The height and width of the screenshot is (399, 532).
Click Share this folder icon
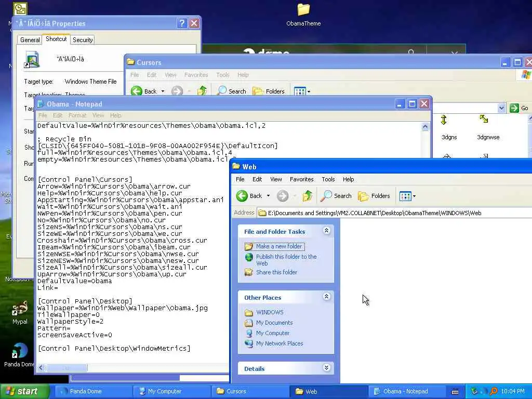click(249, 272)
